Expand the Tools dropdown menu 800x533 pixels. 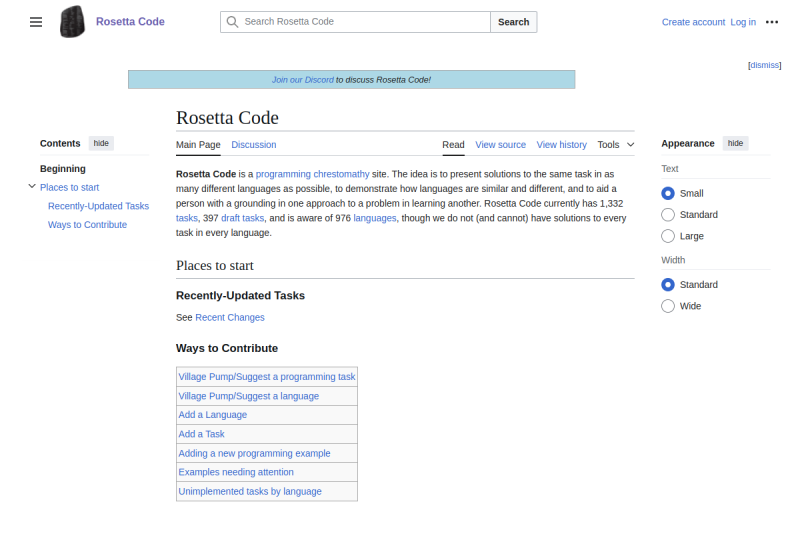pyautogui.click(x=616, y=145)
